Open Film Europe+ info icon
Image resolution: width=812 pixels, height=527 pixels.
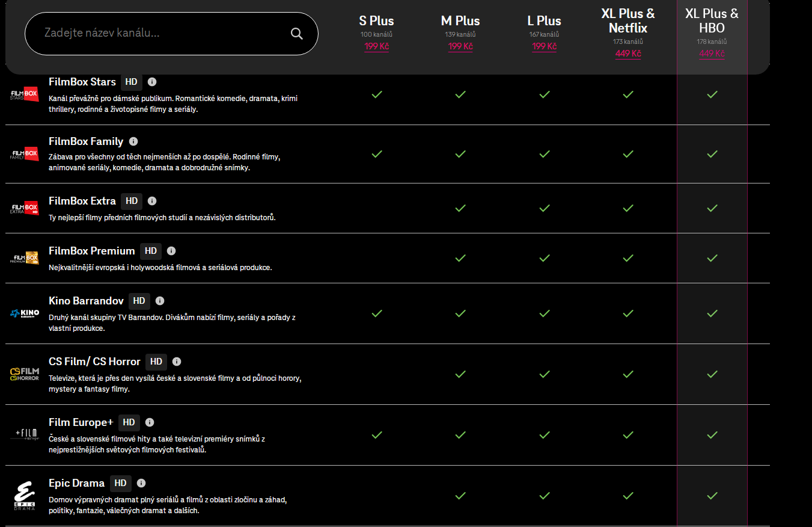point(150,422)
